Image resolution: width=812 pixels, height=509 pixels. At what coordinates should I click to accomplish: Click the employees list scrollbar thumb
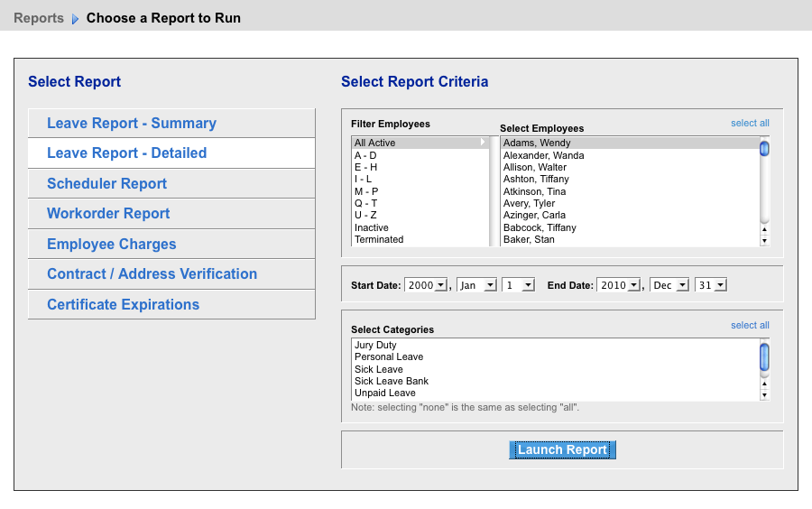coord(764,149)
